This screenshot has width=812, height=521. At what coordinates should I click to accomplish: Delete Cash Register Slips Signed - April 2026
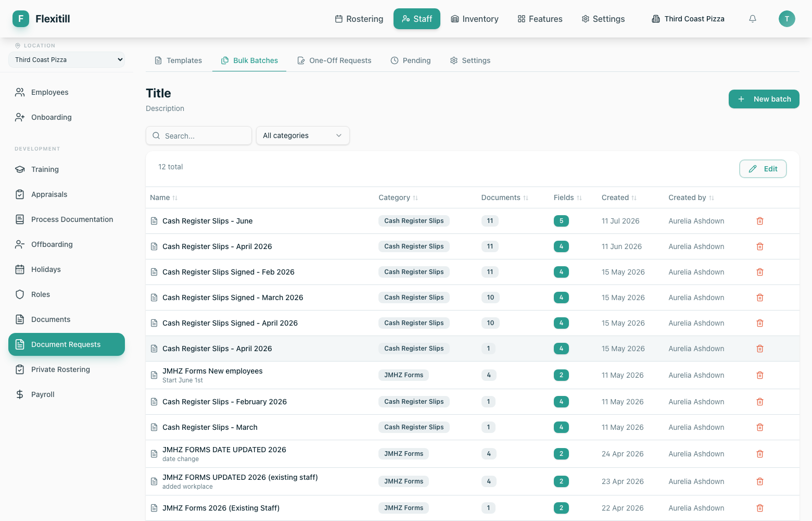click(x=760, y=323)
